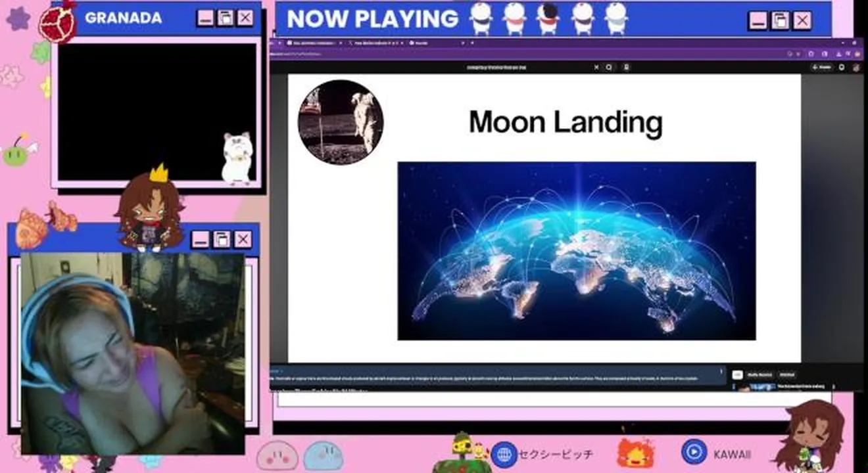
Task: Minimize the webcam overlay window
Action: pyautogui.click(x=201, y=240)
